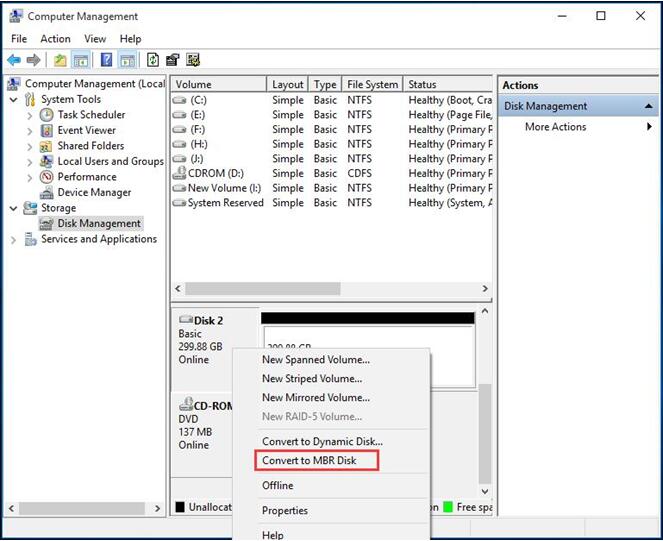Collapse the Disk Management actions section
Image resolution: width=663 pixels, height=541 pixels.
click(x=649, y=106)
